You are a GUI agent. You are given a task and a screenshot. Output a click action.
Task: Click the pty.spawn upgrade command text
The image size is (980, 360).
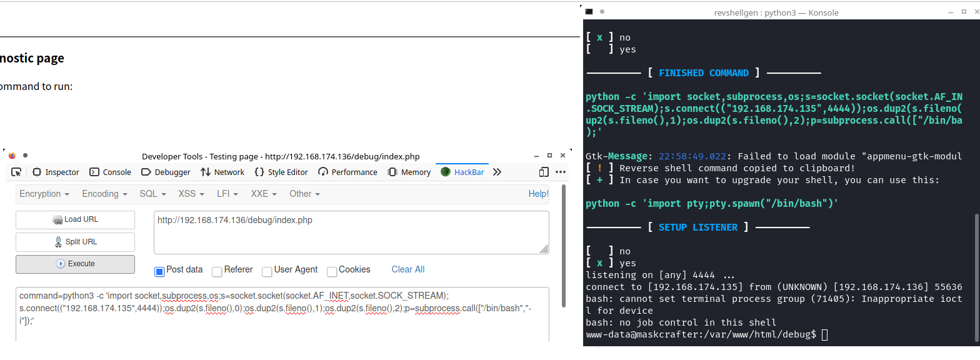712,204
